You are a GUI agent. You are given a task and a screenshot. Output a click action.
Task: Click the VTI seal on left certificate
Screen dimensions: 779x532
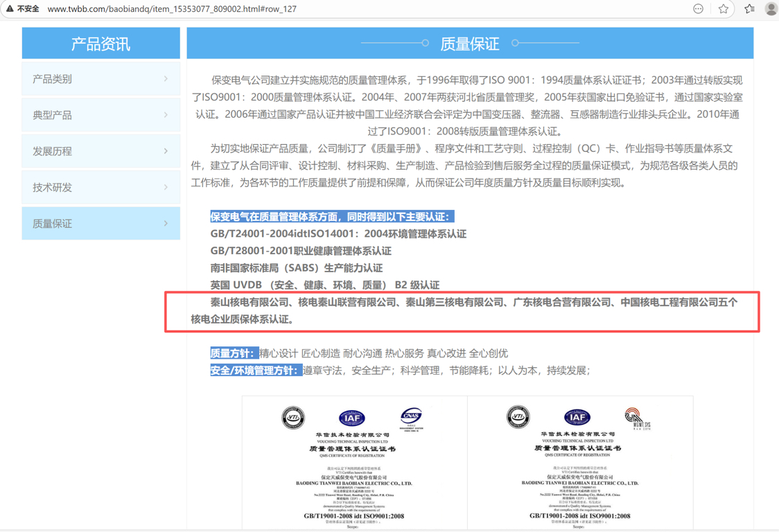[293, 418]
